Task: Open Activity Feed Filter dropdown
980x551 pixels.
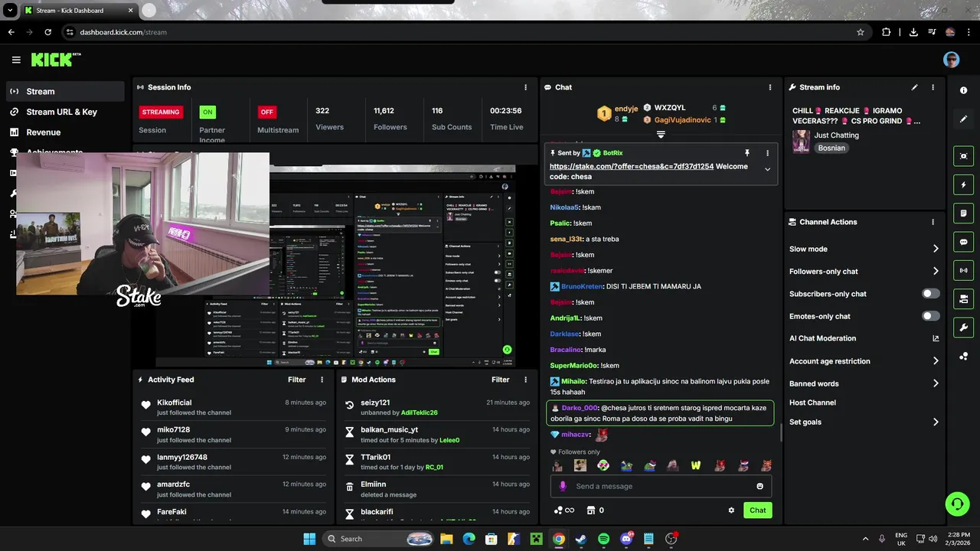Action: pos(297,380)
